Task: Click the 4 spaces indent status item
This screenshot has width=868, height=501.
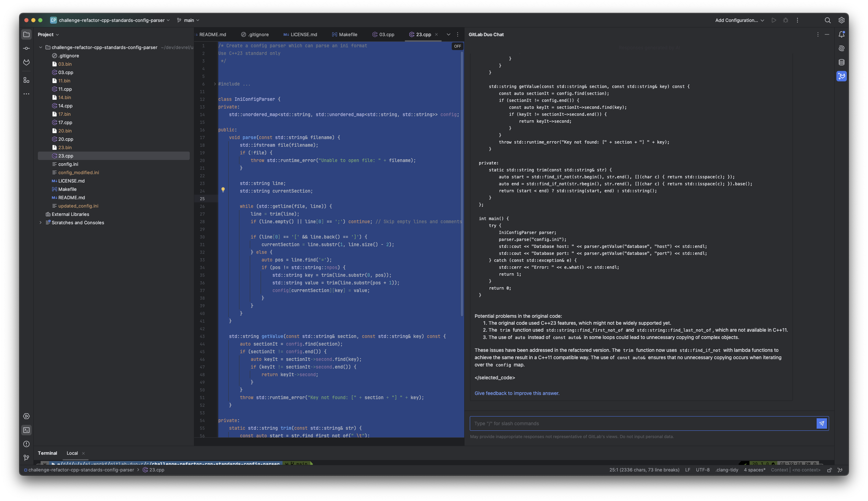Action: 754,470
